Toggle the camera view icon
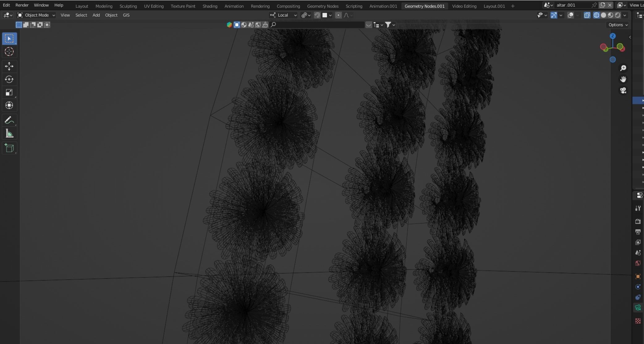Screen dimensions: 644x344 point(623,91)
